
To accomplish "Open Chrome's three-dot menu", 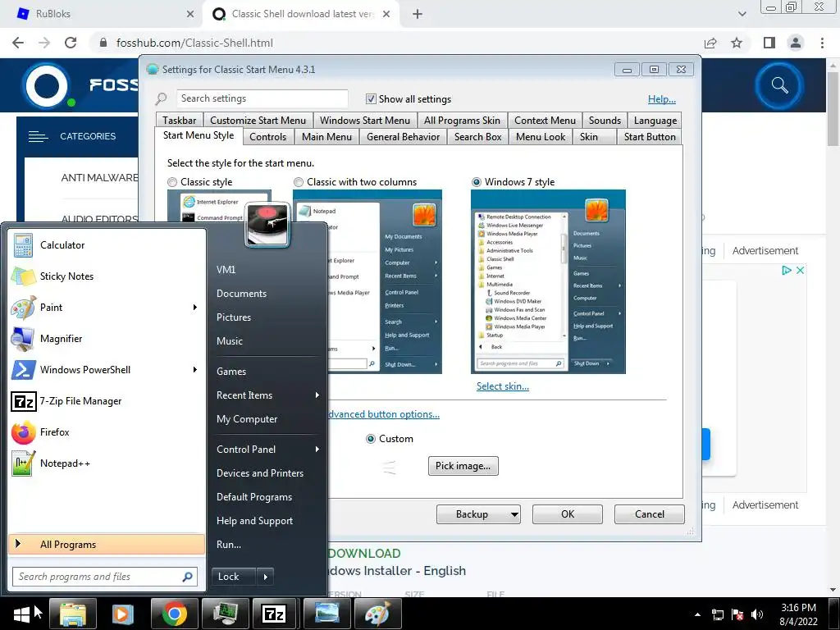I will [x=822, y=43].
